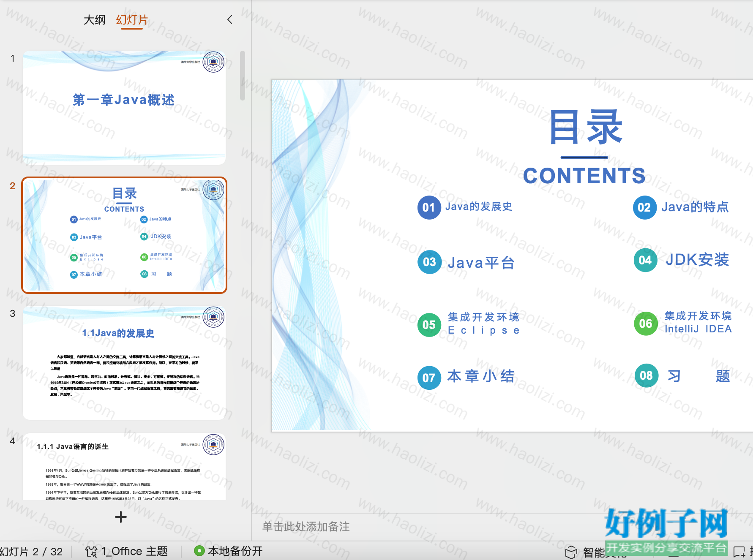Select the Java的特点 entry text
Screen dimensions: 753x560
pos(695,207)
